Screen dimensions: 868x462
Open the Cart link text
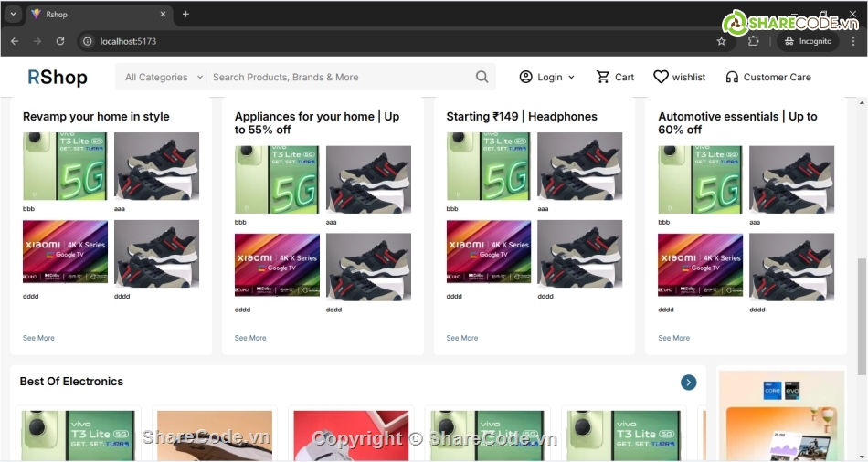[624, 78]
